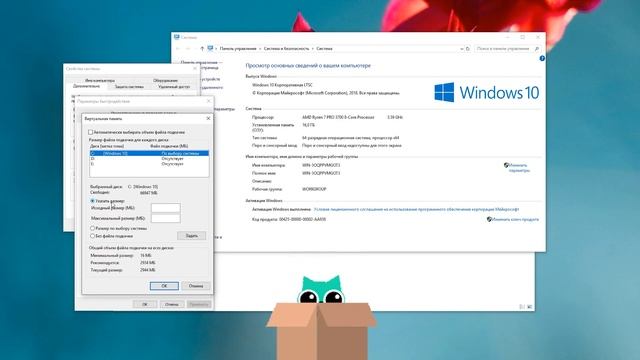The height and width of the screenshot is (360, 640).
Task: Close the System window with X
Action: pos(538,37)
